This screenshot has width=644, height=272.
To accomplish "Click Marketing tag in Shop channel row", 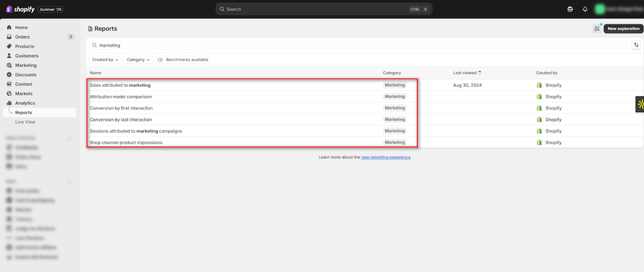I will point(395,142).
